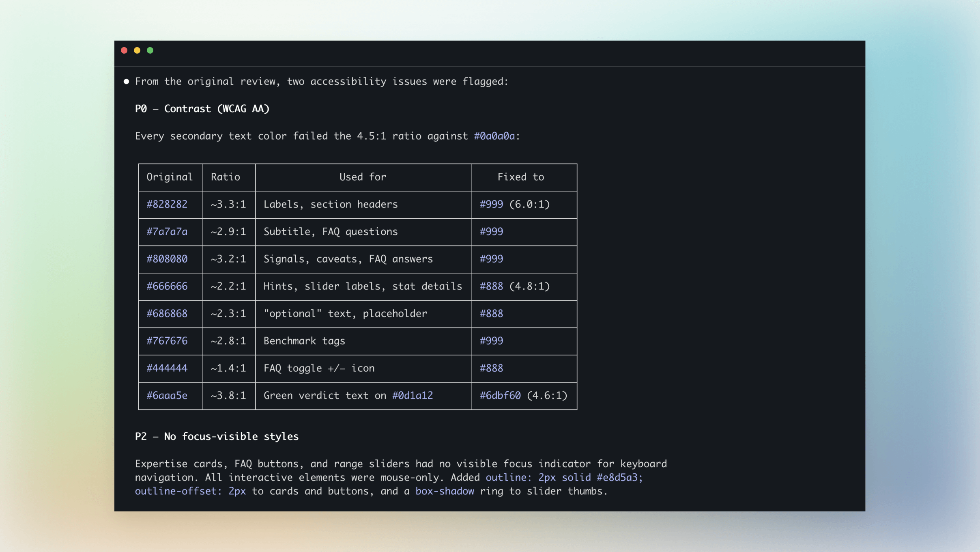Click the Ratio column header
This screenshot has height=552, width=980.
point(226,177)
